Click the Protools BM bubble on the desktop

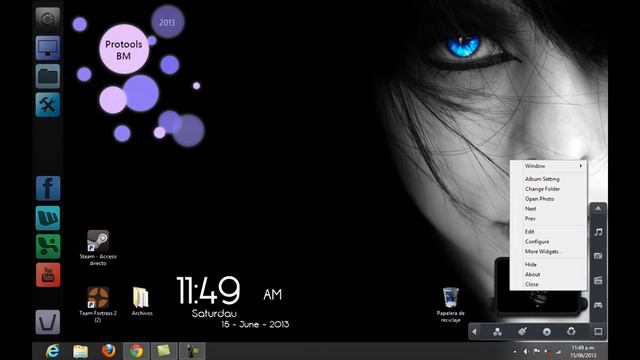[x=124, y=49]
